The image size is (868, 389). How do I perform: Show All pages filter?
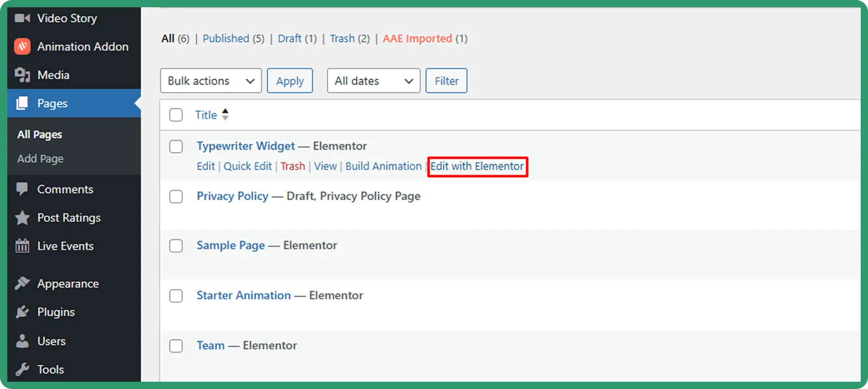[x=168, y=38]
